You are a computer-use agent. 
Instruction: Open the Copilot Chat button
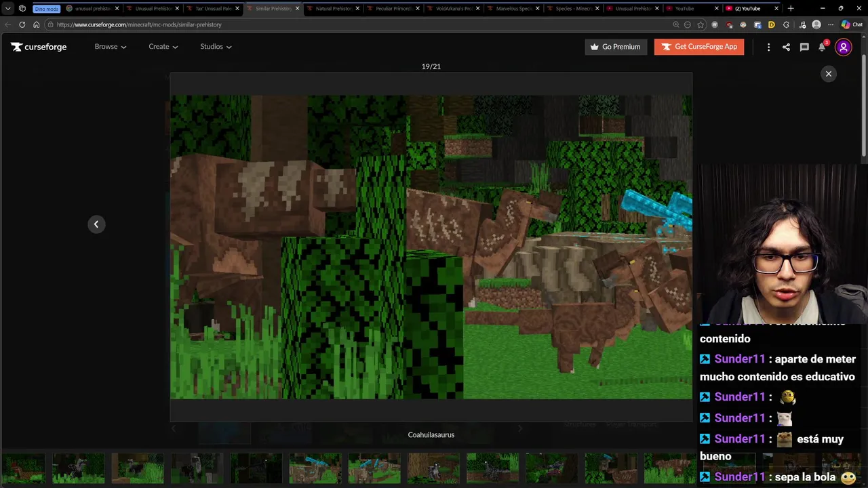tap(852, 24)
